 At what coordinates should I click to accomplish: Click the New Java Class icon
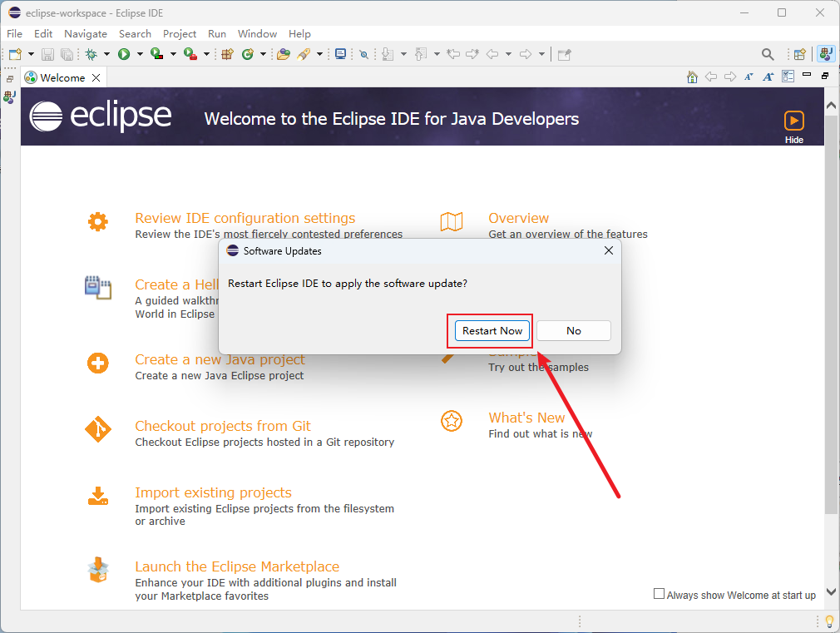[x=248, y=54]
